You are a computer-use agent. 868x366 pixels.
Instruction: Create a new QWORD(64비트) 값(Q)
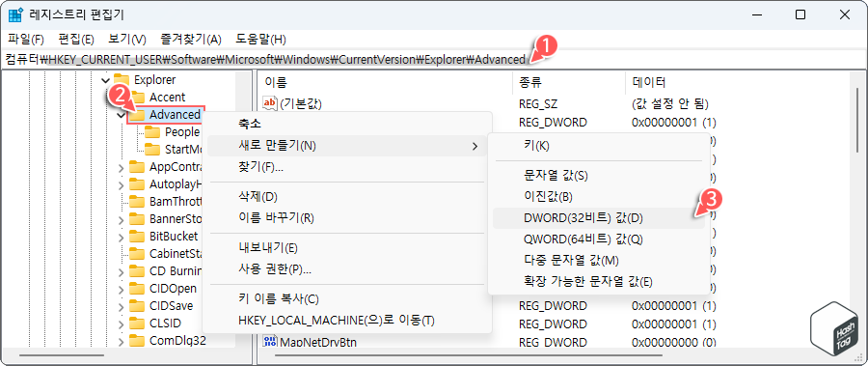tap(598, 239)
